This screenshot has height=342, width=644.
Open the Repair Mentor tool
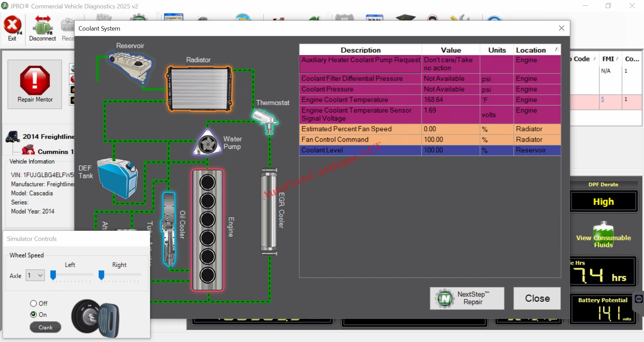(x=35, y=84)
